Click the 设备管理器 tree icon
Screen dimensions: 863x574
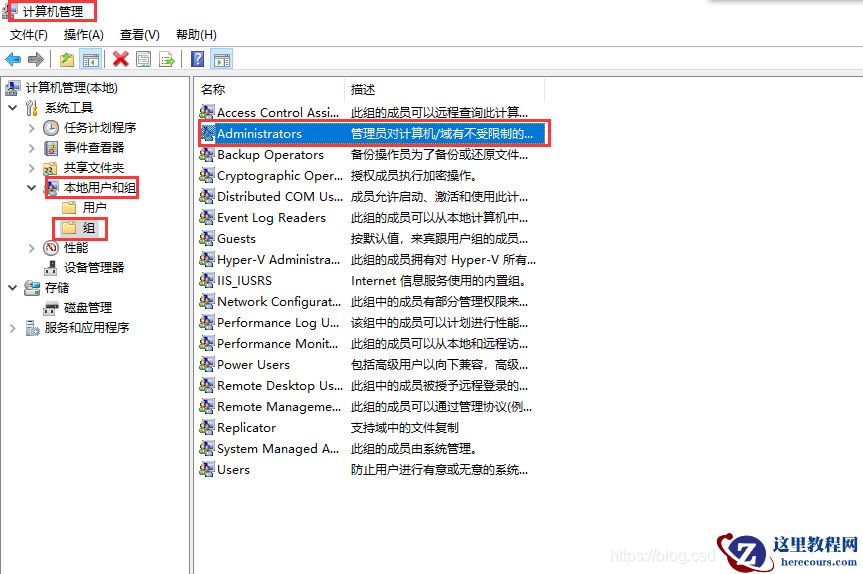51,267
